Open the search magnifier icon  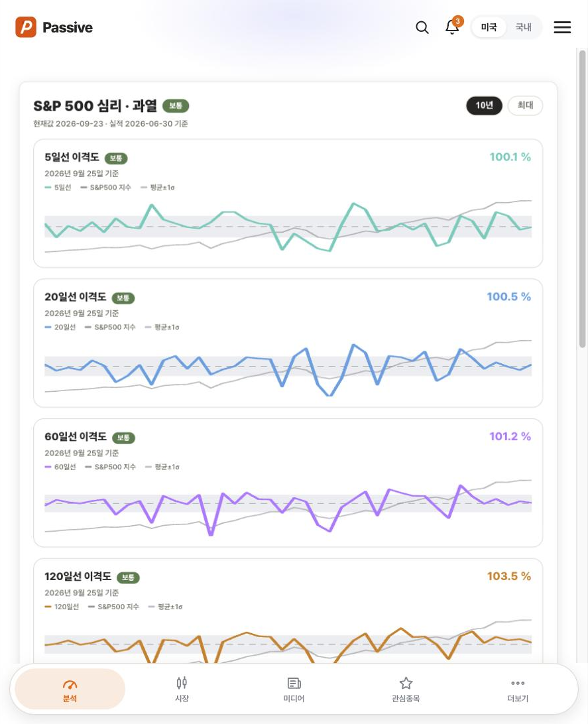(422, 27)
